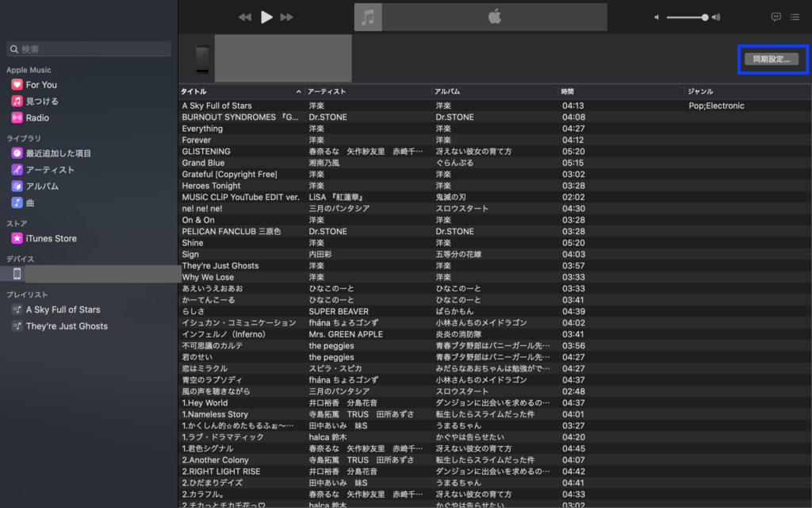Click the music note artwork placeholder

(368, 17)
